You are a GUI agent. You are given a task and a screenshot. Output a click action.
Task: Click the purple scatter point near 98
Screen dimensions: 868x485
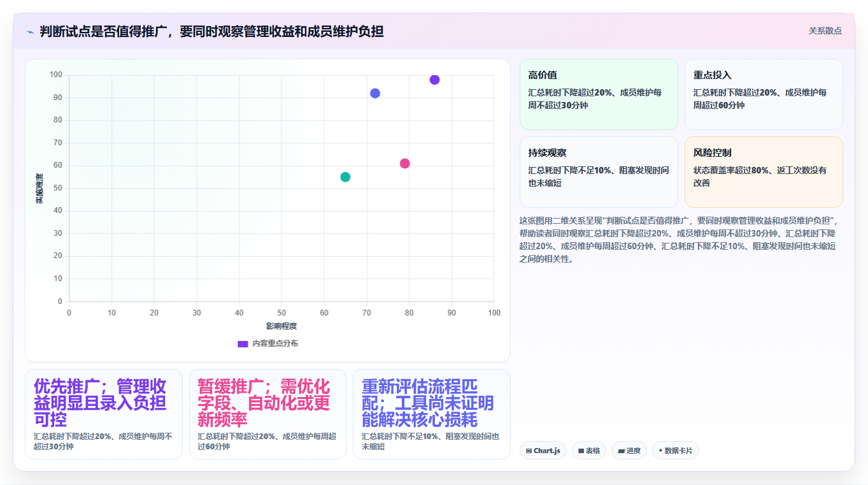(434, 80)
